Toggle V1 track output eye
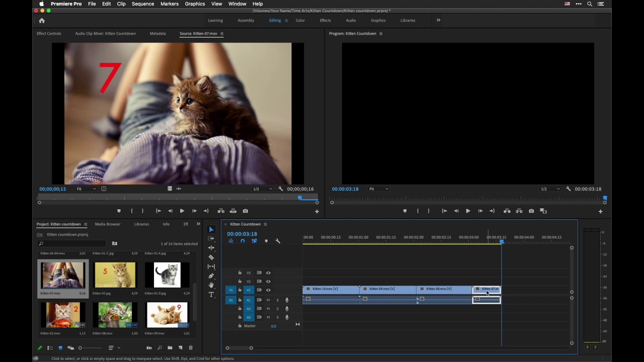This screenshot has width=644, height=362. (x=268, y=290)
